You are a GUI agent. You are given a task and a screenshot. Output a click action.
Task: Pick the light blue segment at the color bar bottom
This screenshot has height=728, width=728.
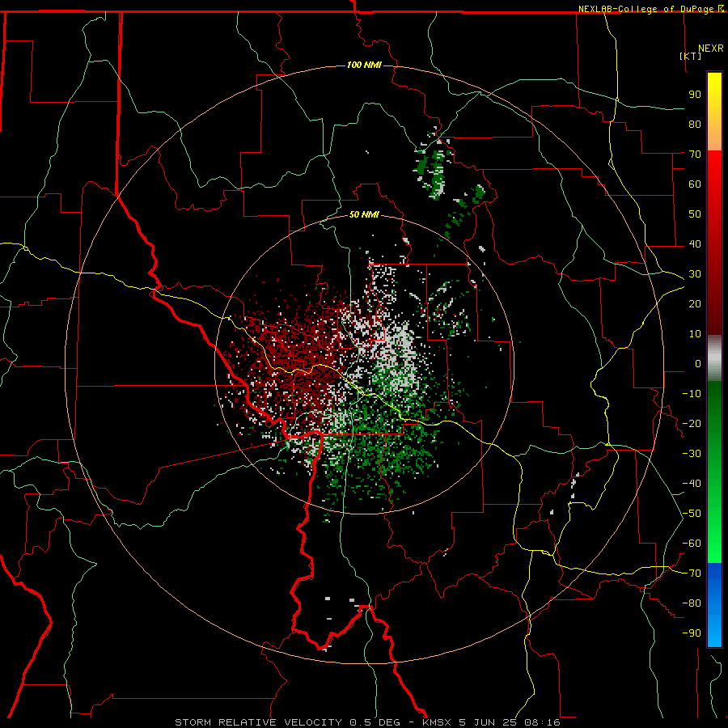(x=714, y=629)
